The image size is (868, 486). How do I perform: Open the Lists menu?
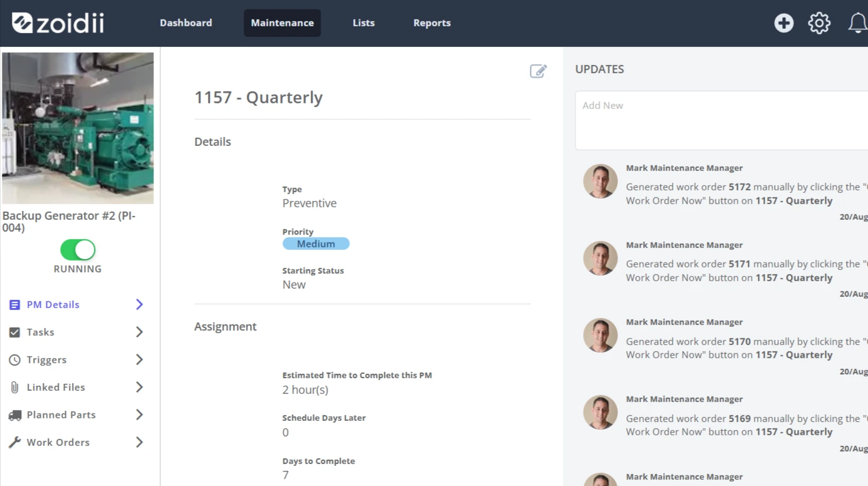click(363, 23)
